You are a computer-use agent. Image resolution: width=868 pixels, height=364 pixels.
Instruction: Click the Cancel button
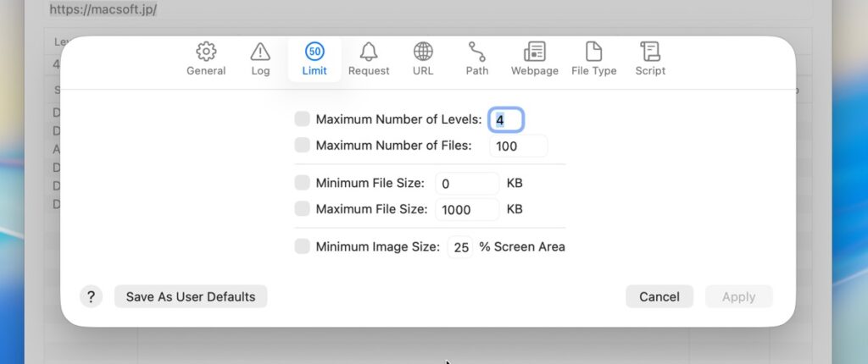659,296
